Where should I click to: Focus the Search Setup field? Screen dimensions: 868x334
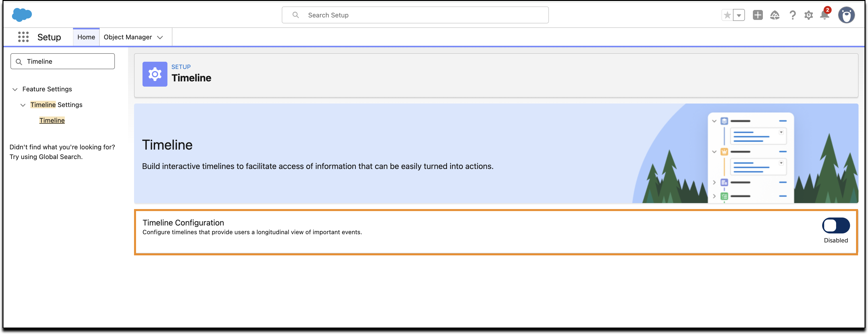click(415, 15)
